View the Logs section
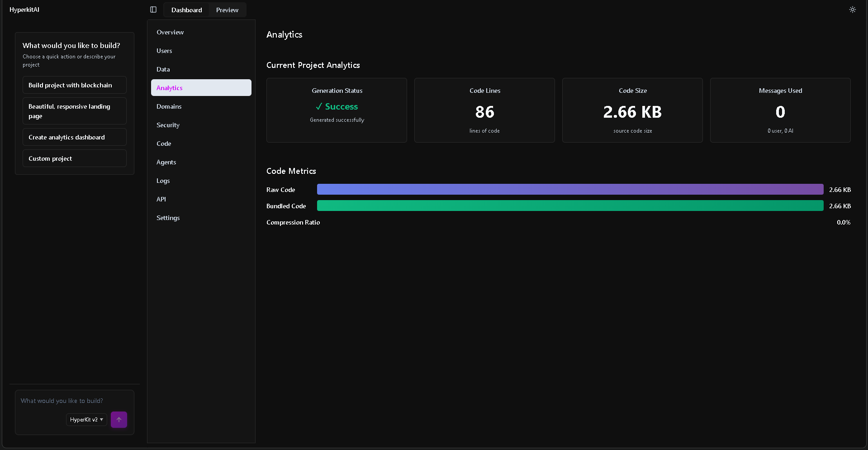The width and height of the screenshot is (868, 450). coord(163,181)
